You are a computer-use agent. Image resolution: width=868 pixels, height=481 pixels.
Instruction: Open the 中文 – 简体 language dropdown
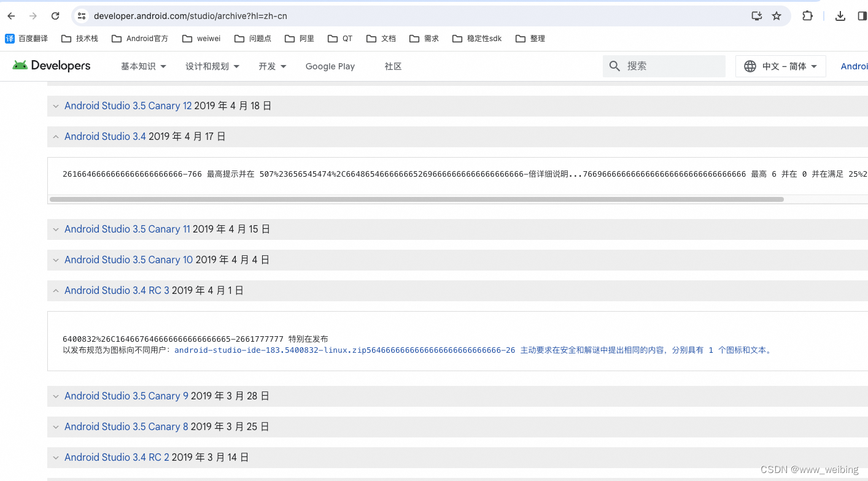[x=781, y=66]
